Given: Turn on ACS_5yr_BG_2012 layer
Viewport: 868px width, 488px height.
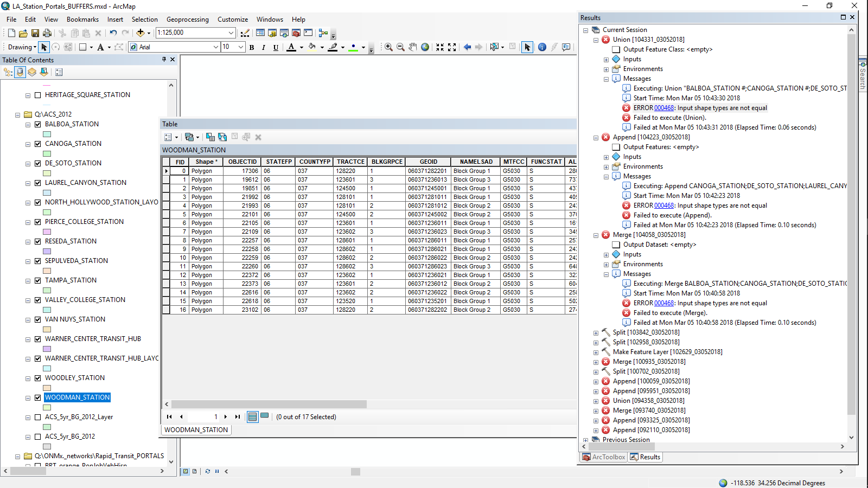Looking at the screenshot, I should pos(38,436).
